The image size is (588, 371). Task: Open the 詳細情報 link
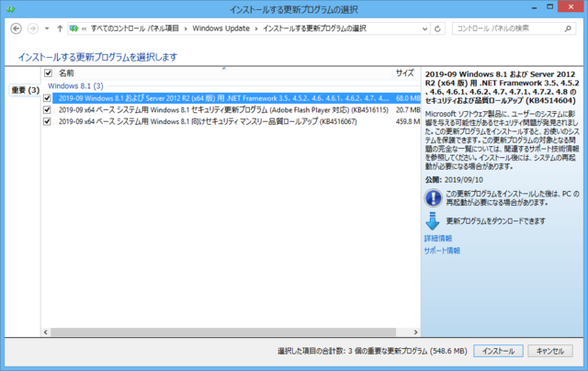pyautogui.click(x=438, y=239)
